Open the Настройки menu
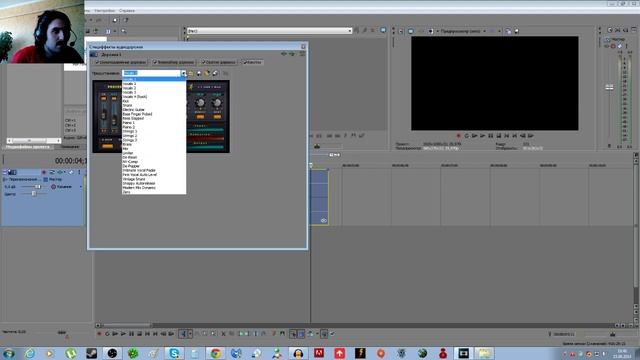 tap(104, 11)
